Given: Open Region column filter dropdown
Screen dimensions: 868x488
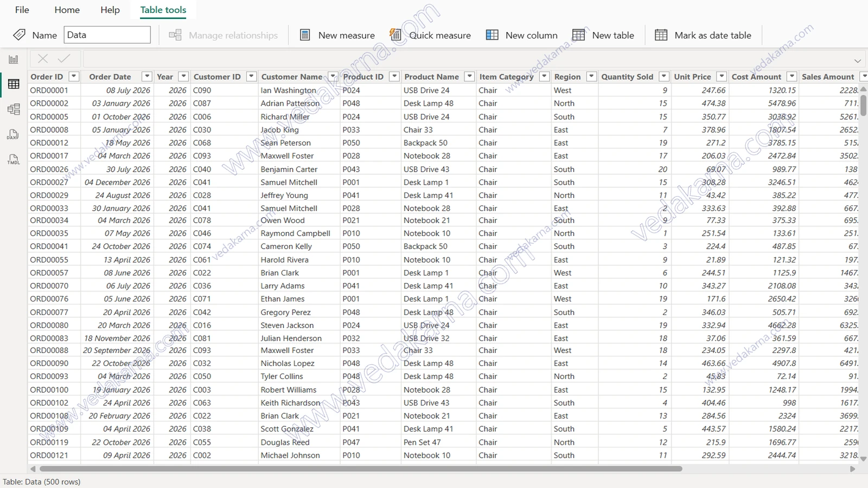Looking at the screenshot, I should (592, 76).
